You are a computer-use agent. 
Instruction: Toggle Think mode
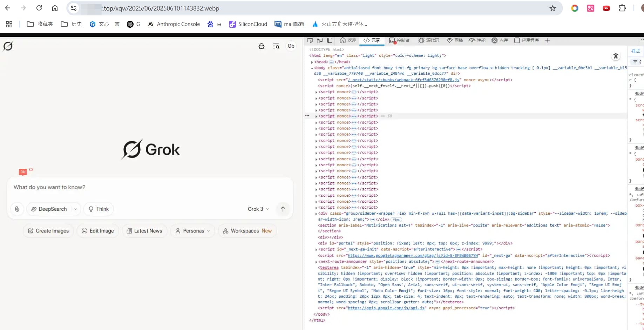pyautogui.click(x=99, y=209)
